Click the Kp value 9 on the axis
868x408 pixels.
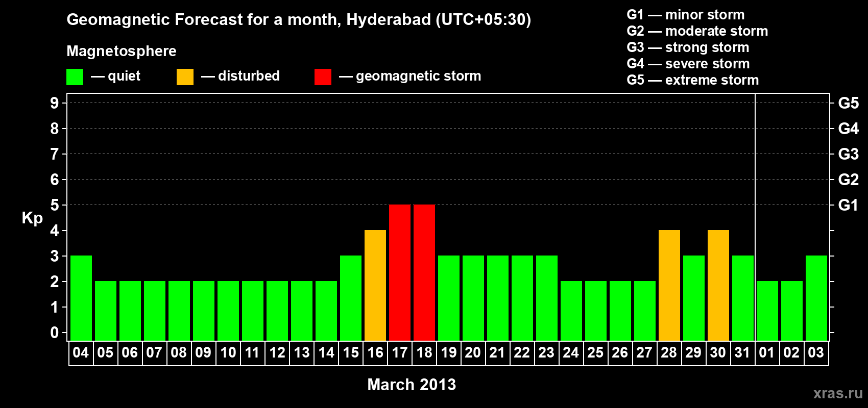[x=55, y=103]
